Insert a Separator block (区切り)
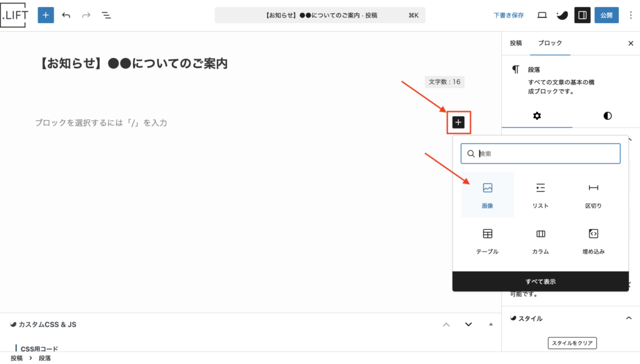The width and height of the screenshot is (640, 364). coord(593,194)
